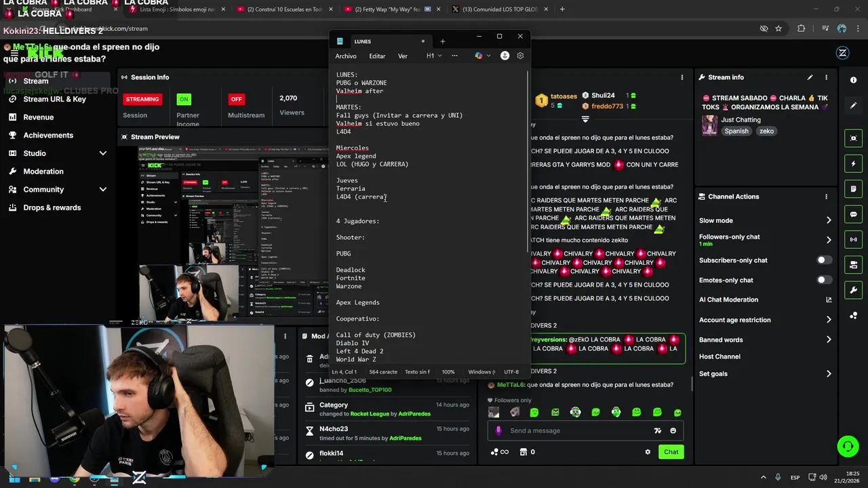The height and width of the screenshot is (488, 868).
Task: Open UTF-8 encoding in status bar
Action: [x=511, y=372]
